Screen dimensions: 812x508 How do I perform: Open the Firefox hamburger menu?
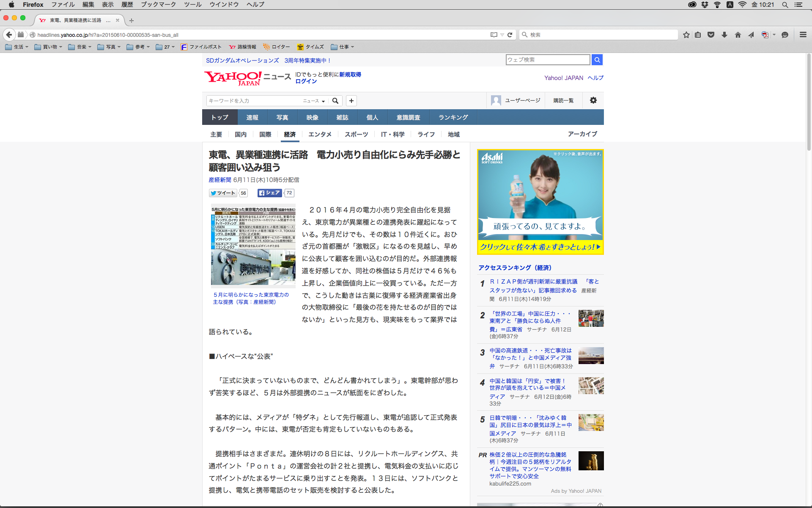tap(803, 35)
